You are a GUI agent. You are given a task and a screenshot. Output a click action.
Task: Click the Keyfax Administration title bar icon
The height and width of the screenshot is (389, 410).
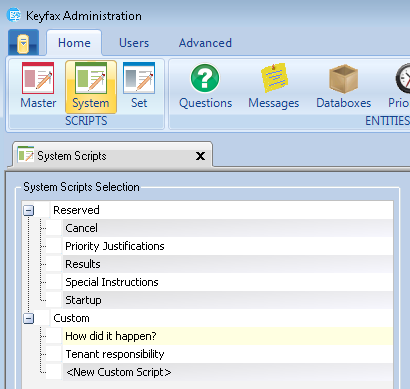pyautogui.click(x=14, y=15)
